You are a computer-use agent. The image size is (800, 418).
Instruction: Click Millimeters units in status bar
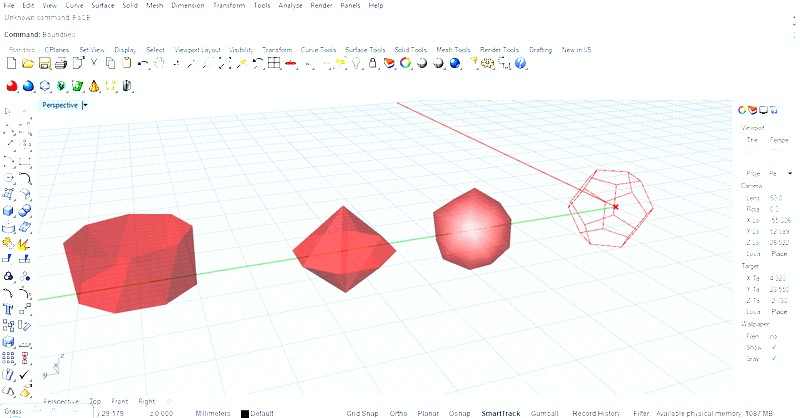[x=213, y=413]
